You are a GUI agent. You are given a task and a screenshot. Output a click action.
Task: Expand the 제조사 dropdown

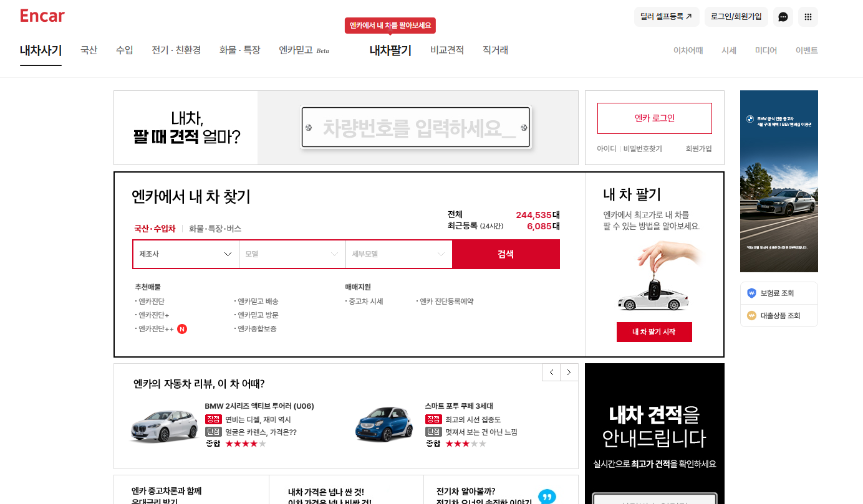pyautogui.click(x=186, y=254)
